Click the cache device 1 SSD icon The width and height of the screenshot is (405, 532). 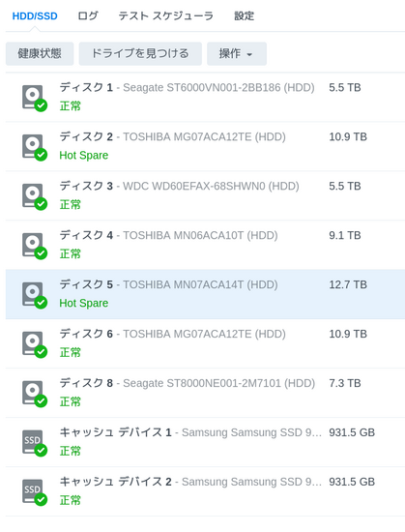tap(34, 443)
